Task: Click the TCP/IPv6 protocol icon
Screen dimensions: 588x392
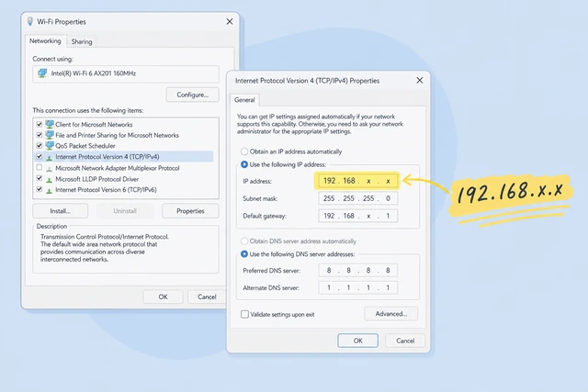Action: tap(49, 190)
